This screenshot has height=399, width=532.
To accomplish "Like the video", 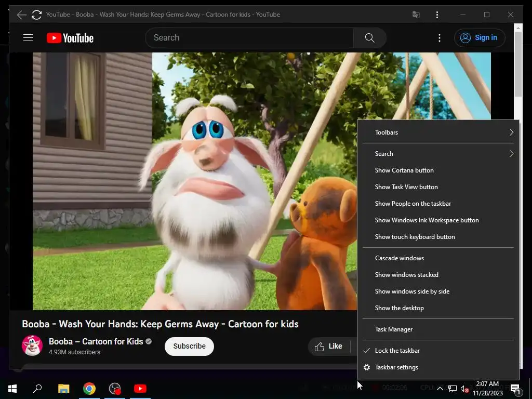I will 328,346.
